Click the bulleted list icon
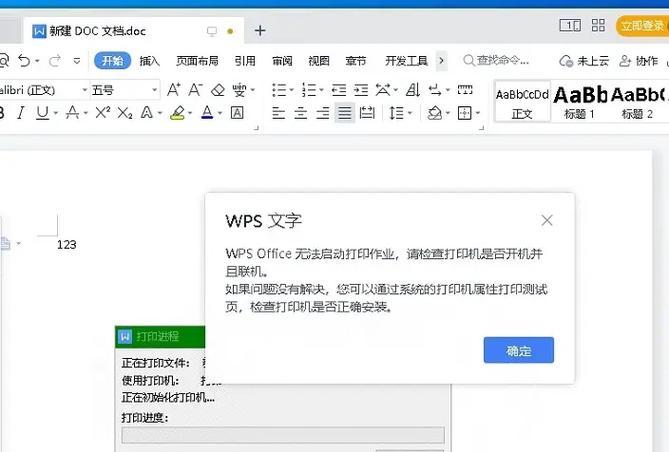Screen dimensions: 669x452 279,90
